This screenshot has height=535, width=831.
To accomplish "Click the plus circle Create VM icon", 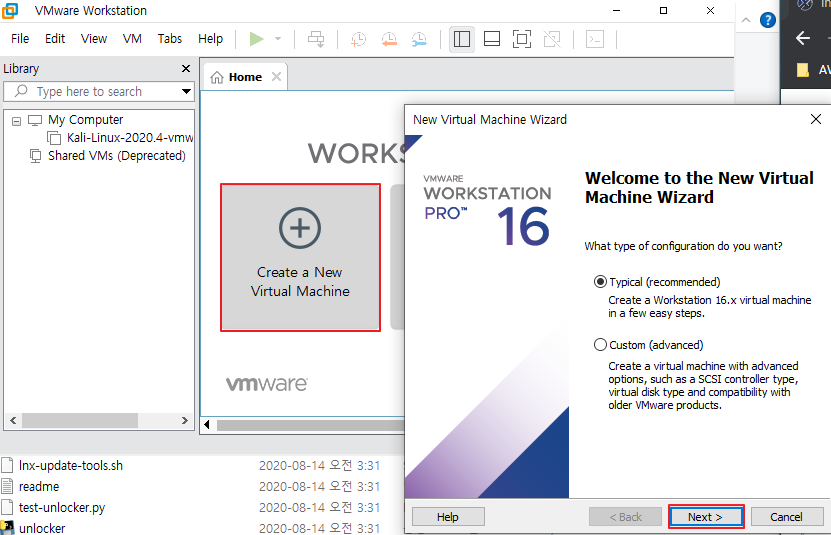I will pyautogui.click(x=300, y=228).
